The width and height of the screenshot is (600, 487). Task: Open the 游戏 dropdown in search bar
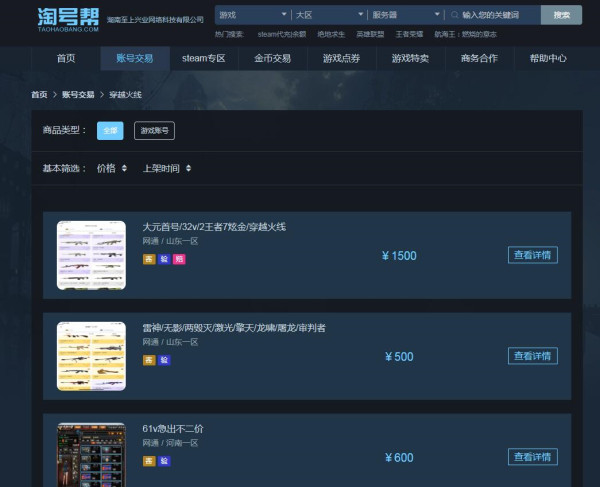pos(253,15)
